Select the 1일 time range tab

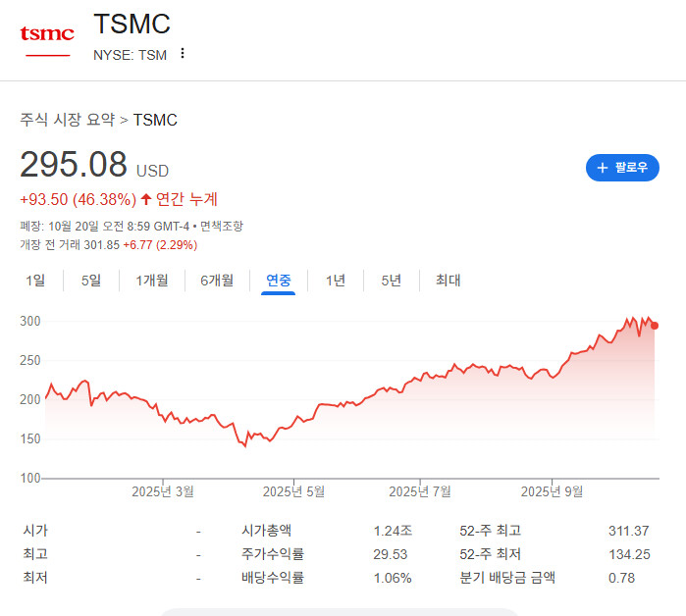pyautogui.click(x=35, y=281)
